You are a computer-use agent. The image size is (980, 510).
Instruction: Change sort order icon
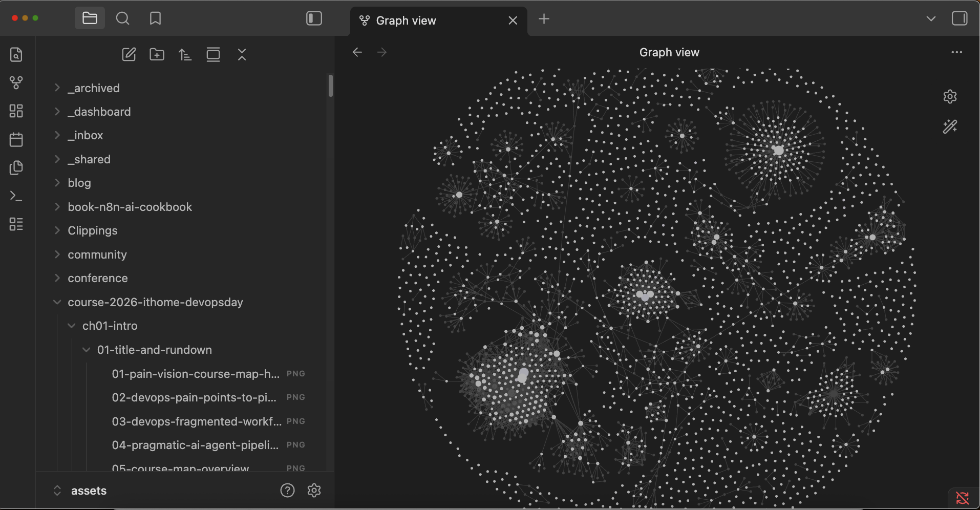coord(185,54)
